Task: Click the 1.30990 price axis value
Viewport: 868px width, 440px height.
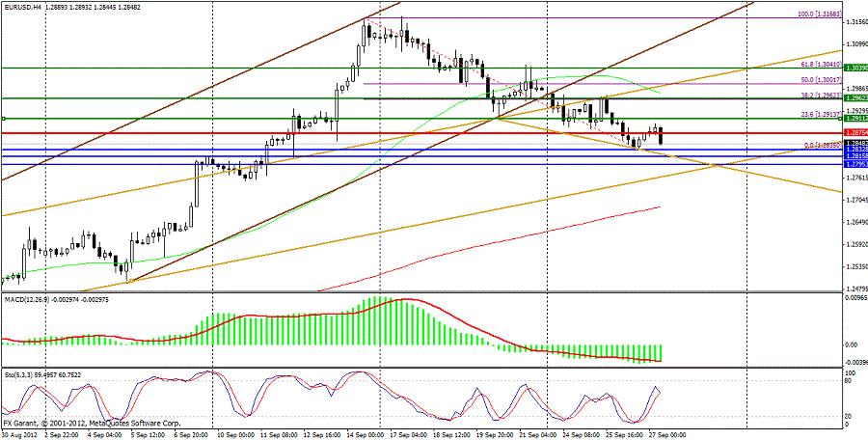Action: tap(856, 43)
